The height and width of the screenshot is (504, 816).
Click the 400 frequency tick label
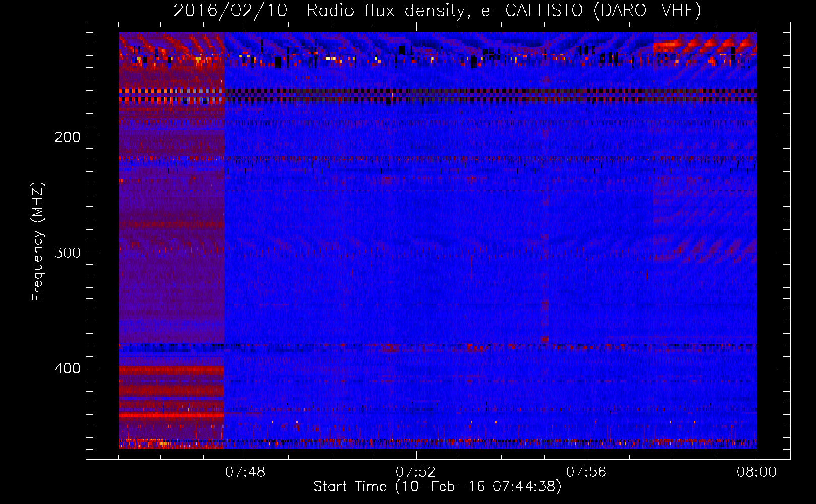pos(68,368)
